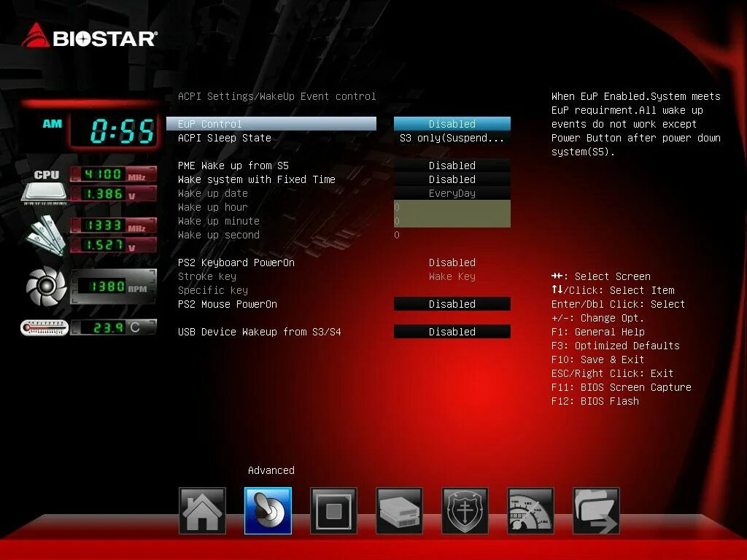This screenshot has width=747, height=560.
Task: Click the Wake up second value
Action: tap(397, 235)
